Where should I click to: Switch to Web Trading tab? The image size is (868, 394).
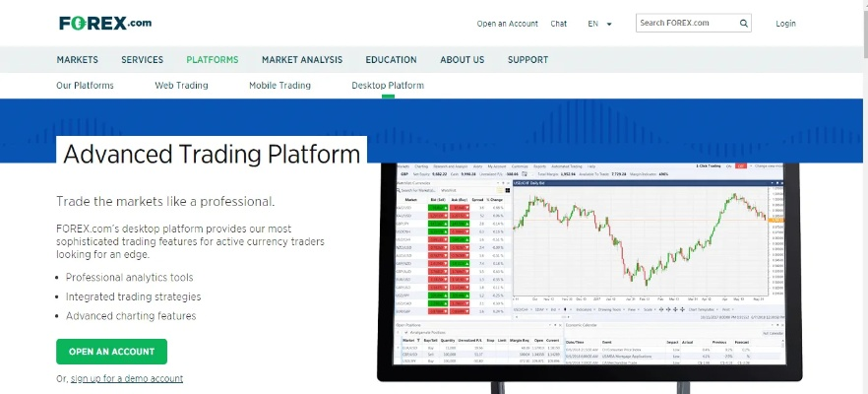coord(181,86)
